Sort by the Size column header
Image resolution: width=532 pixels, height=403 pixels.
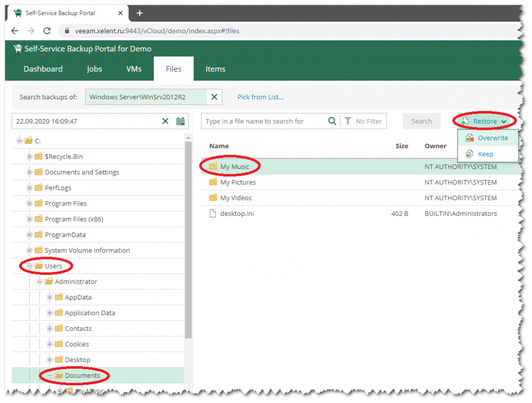[402, 146]
